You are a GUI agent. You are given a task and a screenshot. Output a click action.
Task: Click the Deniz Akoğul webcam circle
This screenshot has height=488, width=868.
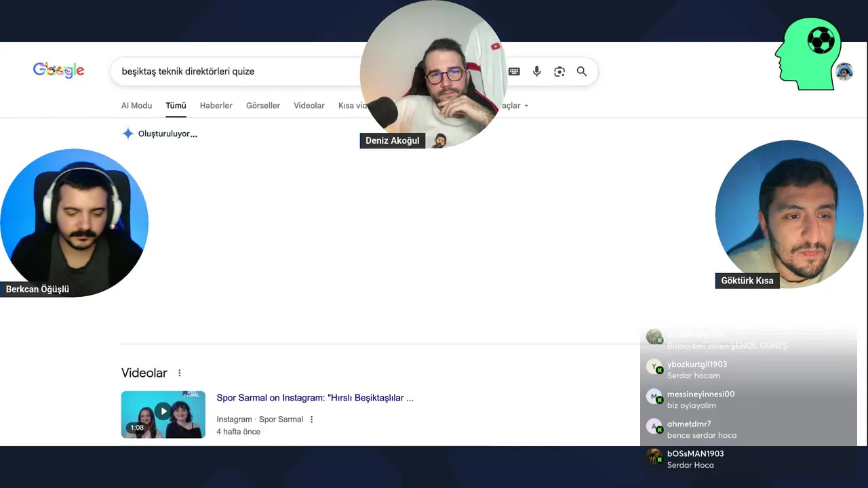tap(433, 74)
